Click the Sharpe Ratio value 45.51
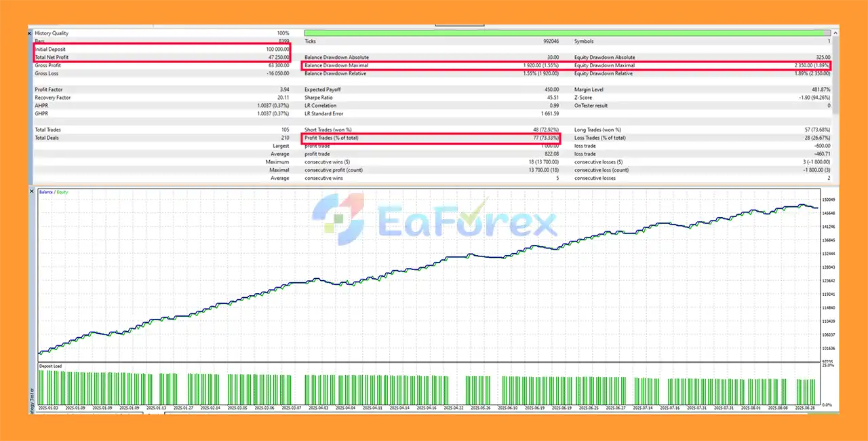Image resolution: width=868 pixels, height=441 pixels. 553,98
